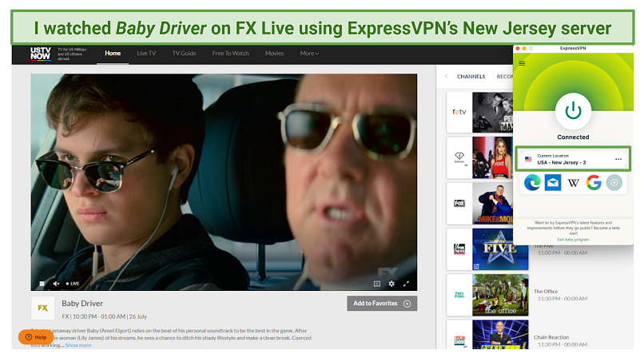Click The Office program title
Image resolution: width=644 pixels, height=362 pixels.
[546, 292]
